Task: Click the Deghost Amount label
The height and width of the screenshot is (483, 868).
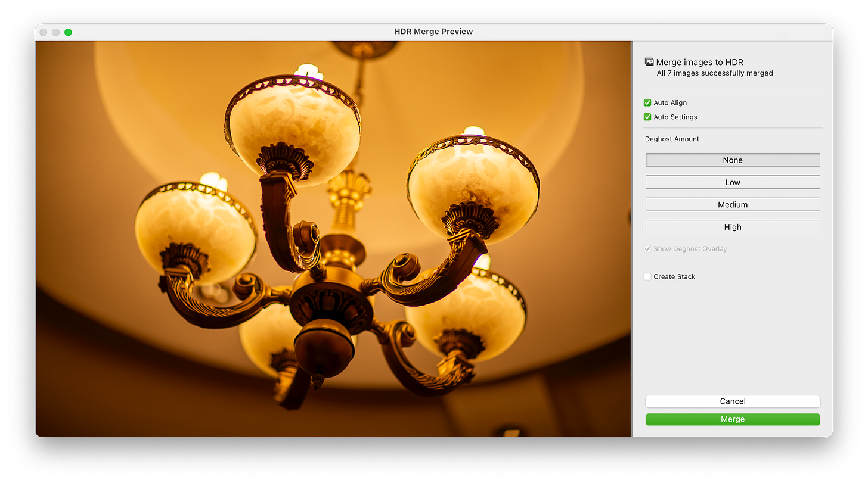Action: [672, 139]
